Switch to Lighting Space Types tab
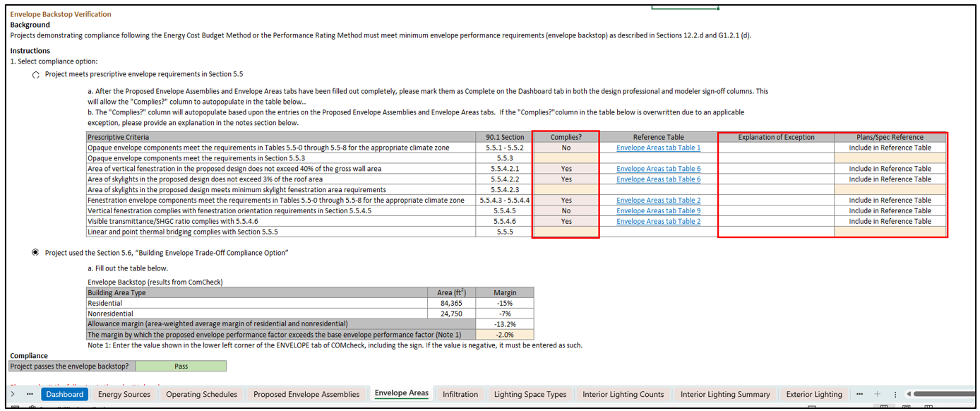The image size is (980, 411). pyautogui.click(x=530, y=394)
